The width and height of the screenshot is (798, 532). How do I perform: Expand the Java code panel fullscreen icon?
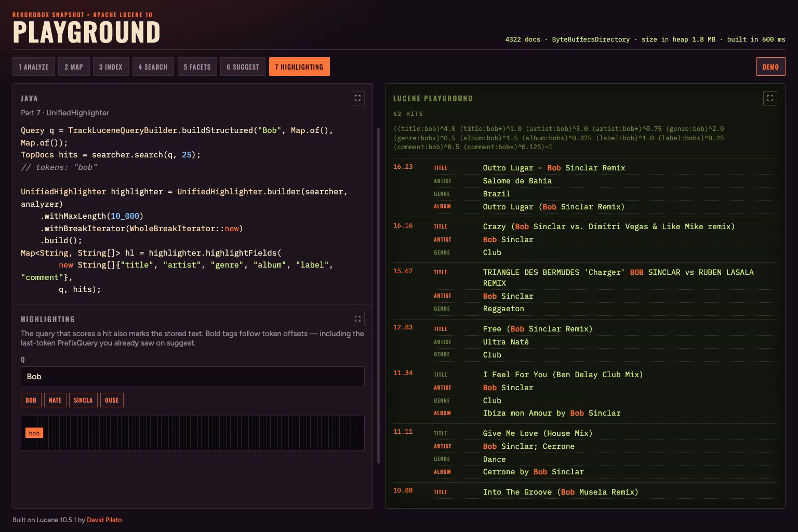357,98
